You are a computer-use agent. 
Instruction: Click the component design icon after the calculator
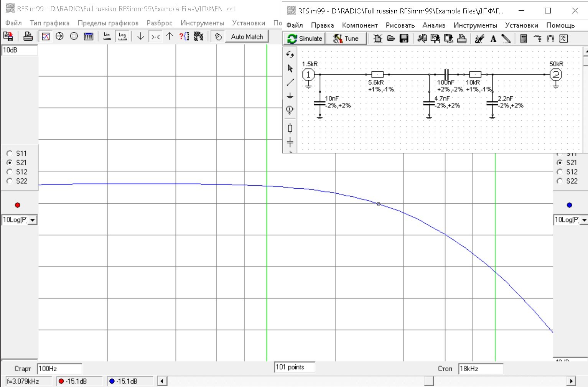click(537, 39)
